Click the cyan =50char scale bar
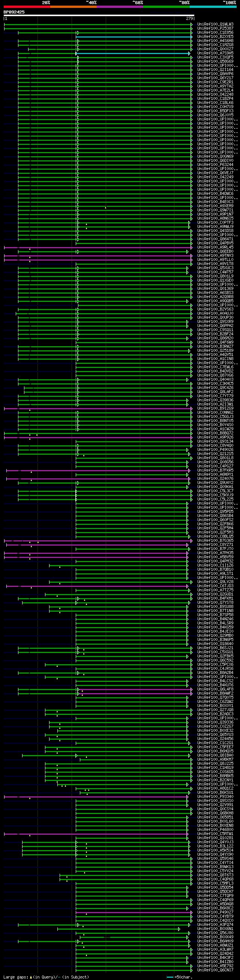Screen dimensions: 240x980 (x=170, y=977)
